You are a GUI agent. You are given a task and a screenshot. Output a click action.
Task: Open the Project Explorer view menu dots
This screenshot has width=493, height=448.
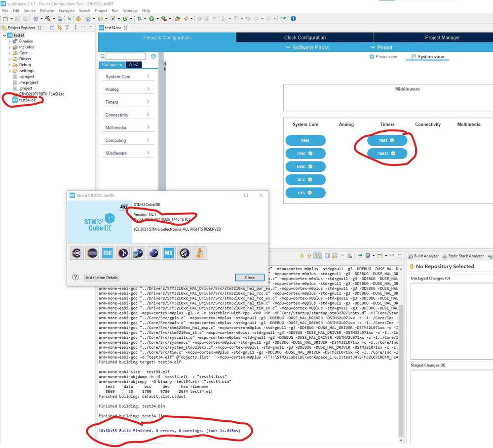tap(76, 28)
